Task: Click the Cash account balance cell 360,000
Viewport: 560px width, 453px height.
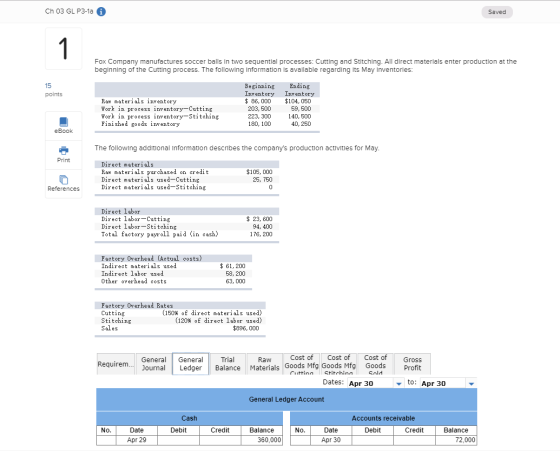Action: tap(262, 440)
